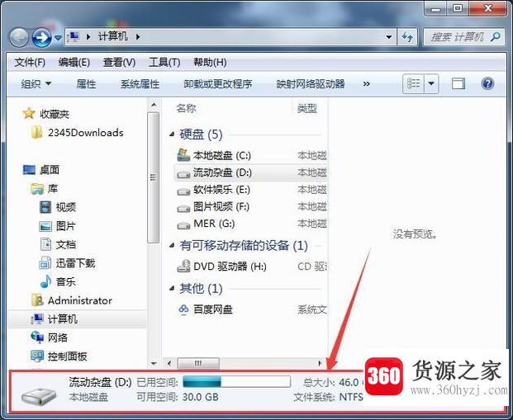The height and width of the screenshot is (420, 513).
Task: Click the D: drive used space bar
Action: coord(236,381)
